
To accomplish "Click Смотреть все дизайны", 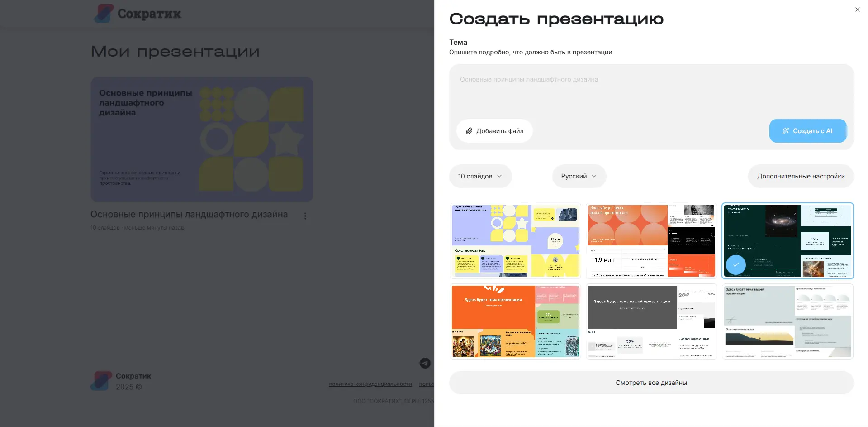I will click(651, 383).
